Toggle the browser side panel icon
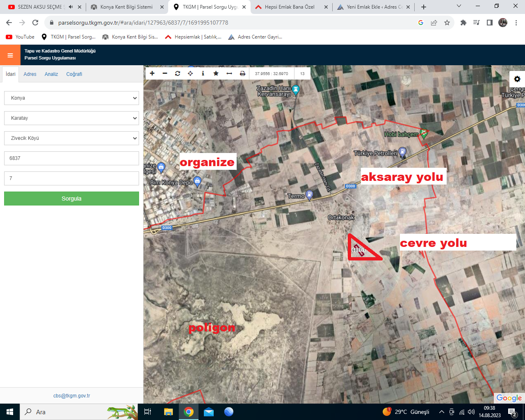This screenshot has height=420, width=525. coord(490,23)
